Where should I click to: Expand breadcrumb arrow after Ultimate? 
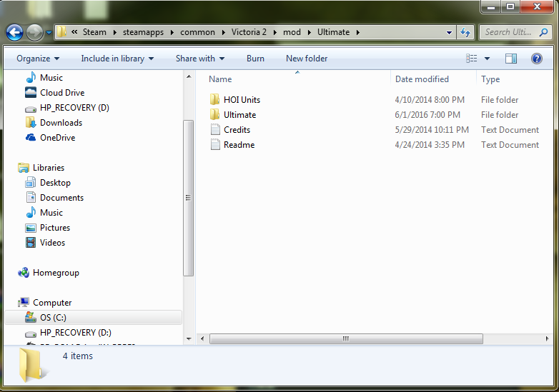(x=357, y=32)
